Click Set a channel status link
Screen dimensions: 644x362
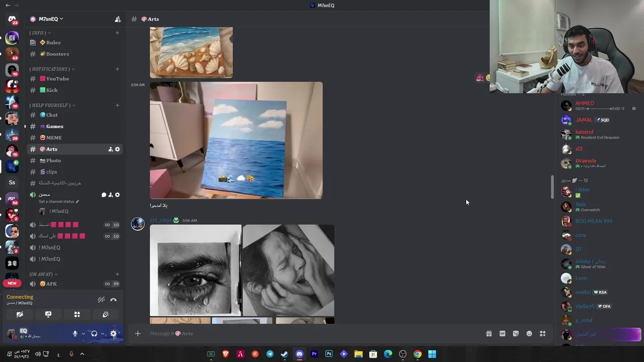tap(59, 202)
